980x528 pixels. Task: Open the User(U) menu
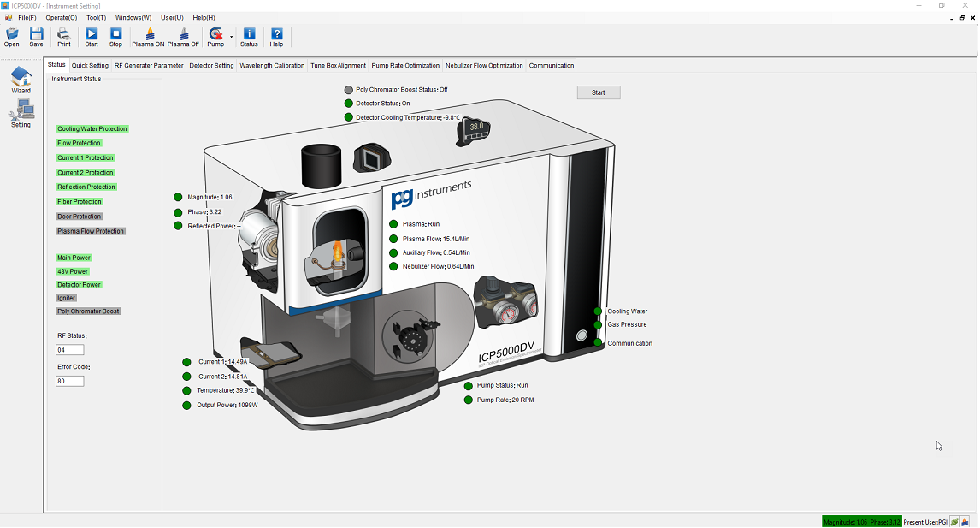point(172,17)
